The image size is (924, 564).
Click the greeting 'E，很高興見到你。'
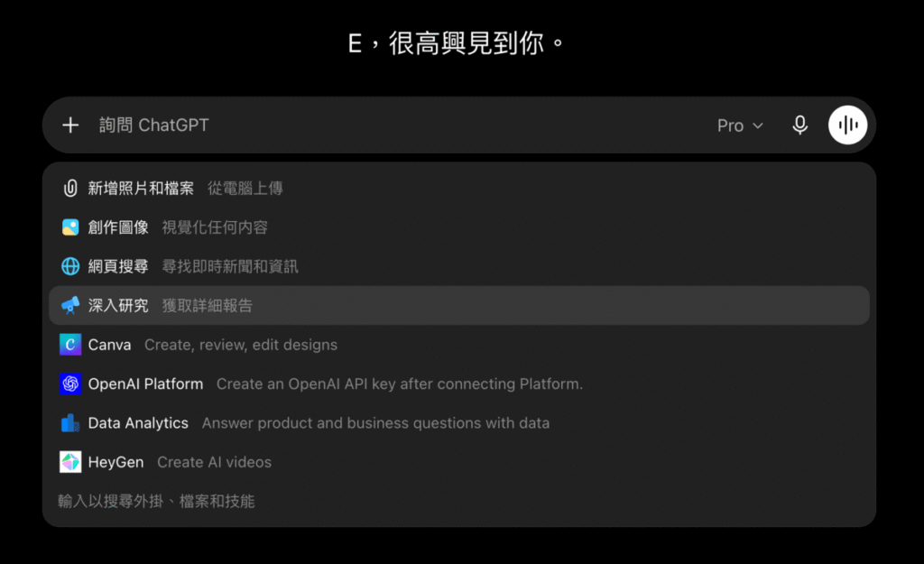(457, 43)
